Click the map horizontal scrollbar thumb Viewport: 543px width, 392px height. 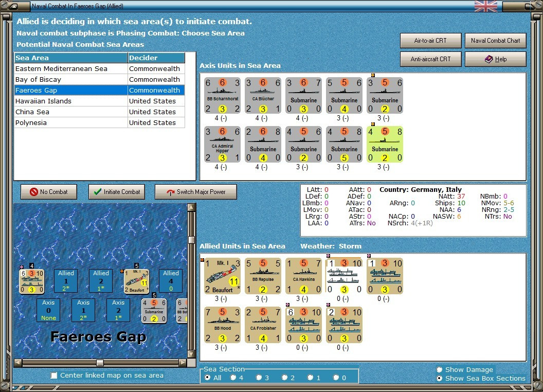click(100, 363)
